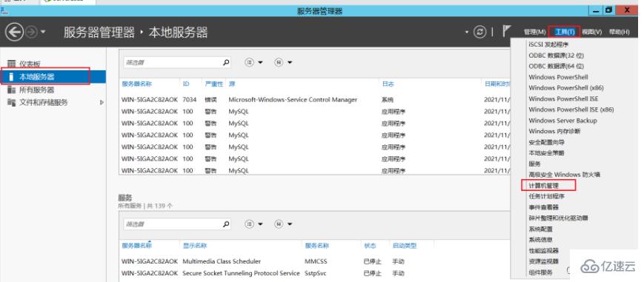Click the search magnifier in events filter box
The width and height of the screenshot is (644, 282).
(226, 62)
